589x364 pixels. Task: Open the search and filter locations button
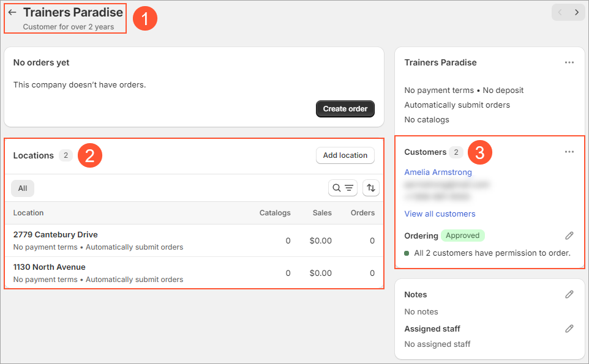(343, 188)
